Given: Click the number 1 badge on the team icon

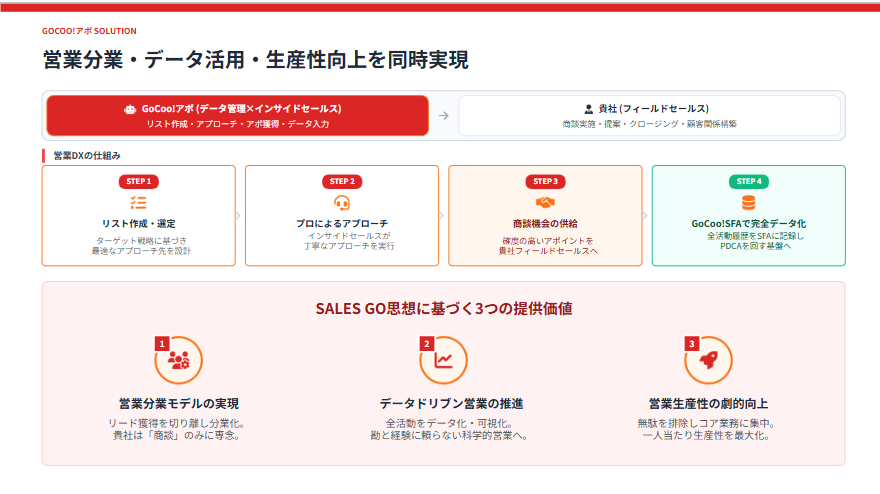Looking at the screenshot, I should 162,344.
